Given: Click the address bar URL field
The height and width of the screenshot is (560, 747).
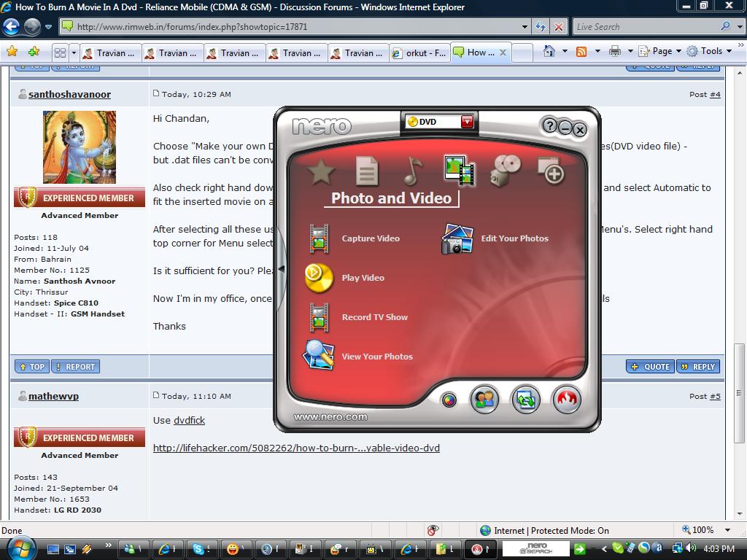Looking at the screenshot, I should point(296,27).
